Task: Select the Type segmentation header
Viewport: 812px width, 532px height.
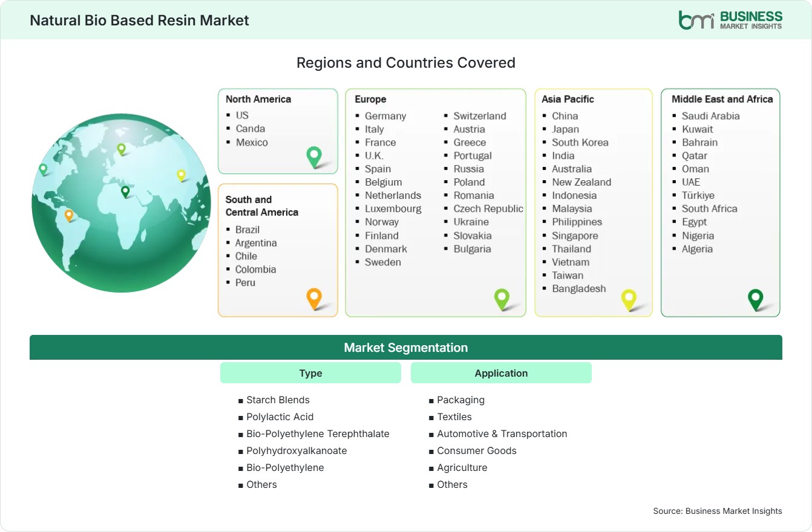Action: (x=310, y=373)
